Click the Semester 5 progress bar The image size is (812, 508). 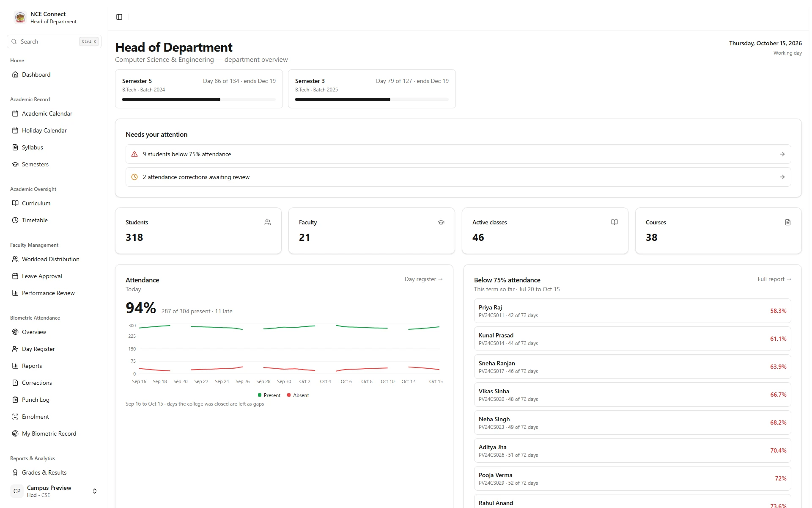199,99
